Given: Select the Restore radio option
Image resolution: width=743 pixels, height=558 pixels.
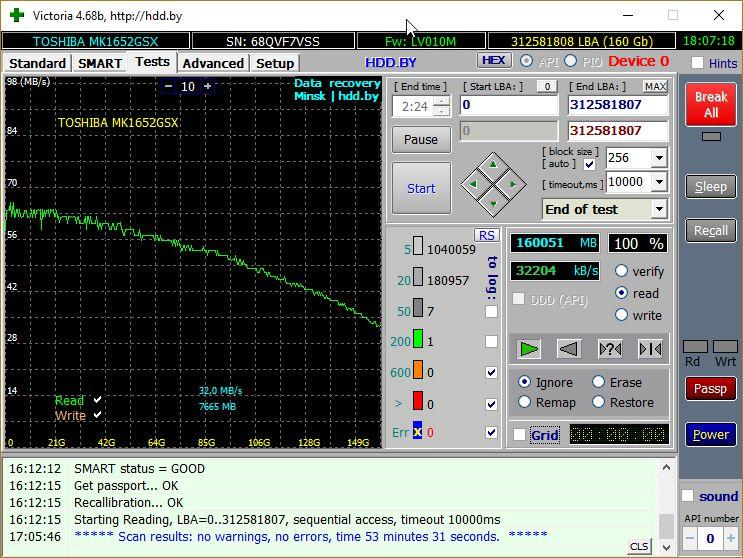Looking at the screenshot, I should (598, 402).
